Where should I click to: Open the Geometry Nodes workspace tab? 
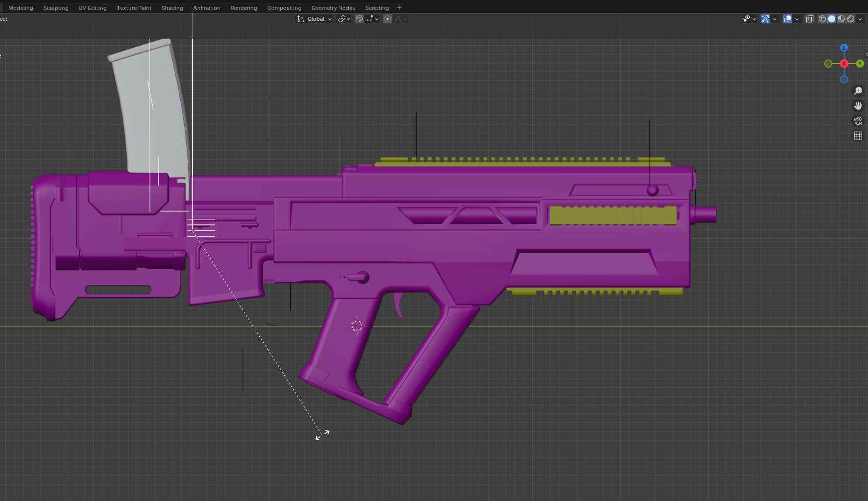(333, 8)
